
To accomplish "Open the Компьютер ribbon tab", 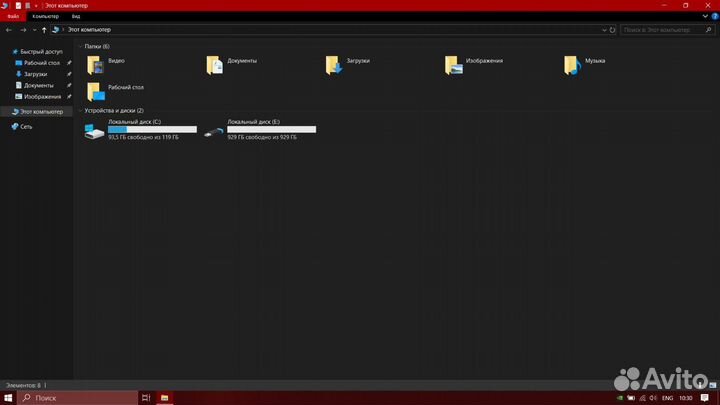I will [x=45, y=17].
